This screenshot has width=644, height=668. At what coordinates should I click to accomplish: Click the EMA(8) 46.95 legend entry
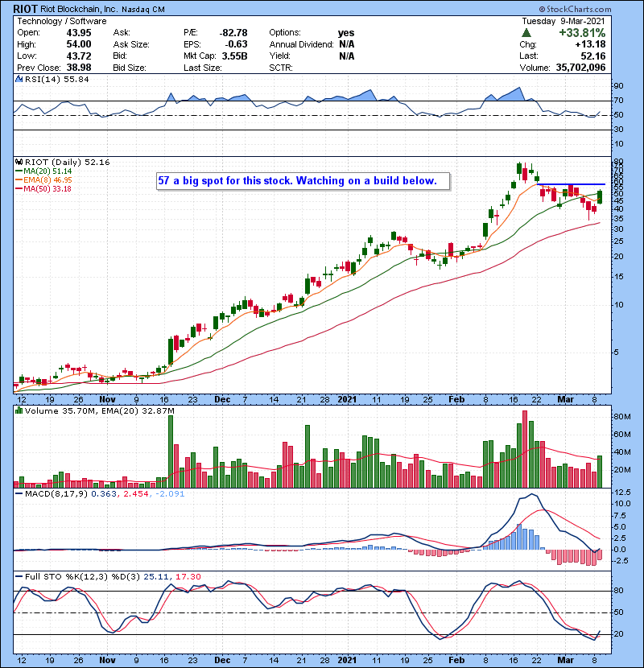43,180
